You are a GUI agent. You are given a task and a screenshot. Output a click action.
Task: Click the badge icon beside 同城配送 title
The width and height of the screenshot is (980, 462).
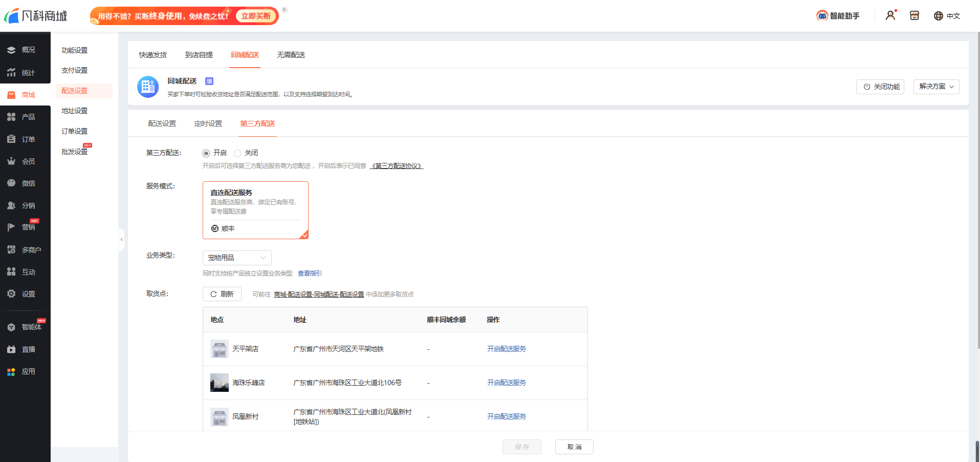point(209,81)
